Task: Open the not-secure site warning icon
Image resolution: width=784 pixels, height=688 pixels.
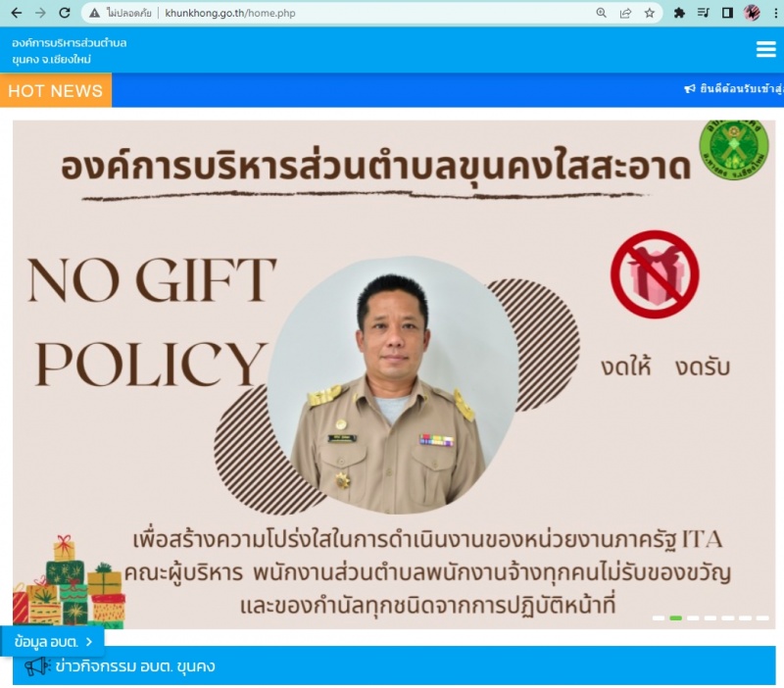Action: coord(94,13)
